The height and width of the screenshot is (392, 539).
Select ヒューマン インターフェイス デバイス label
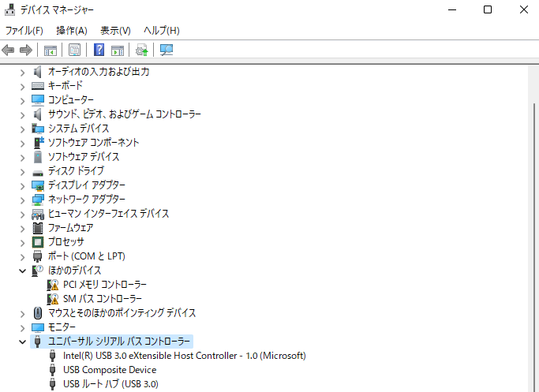pos(109,214)
